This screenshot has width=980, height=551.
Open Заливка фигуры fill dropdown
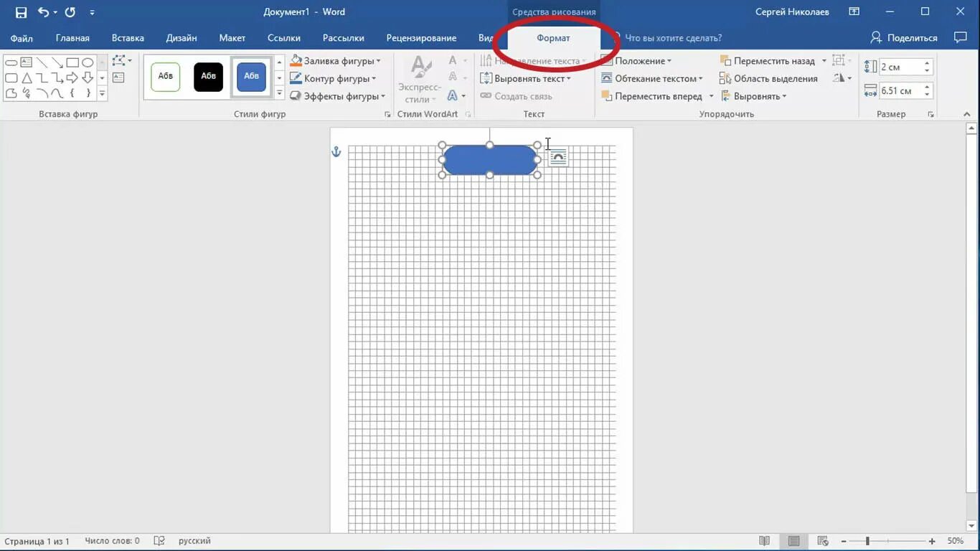[x=335, y=61]
